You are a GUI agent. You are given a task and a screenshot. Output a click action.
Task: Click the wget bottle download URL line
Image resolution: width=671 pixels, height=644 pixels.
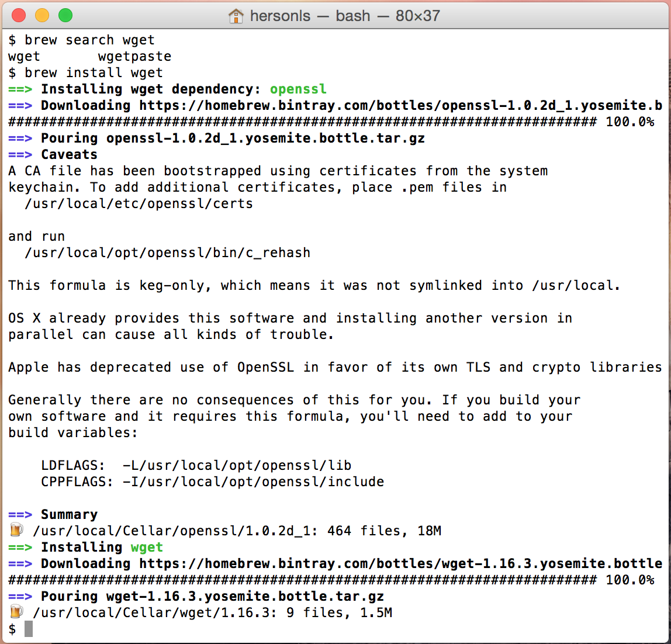[335, 563]
